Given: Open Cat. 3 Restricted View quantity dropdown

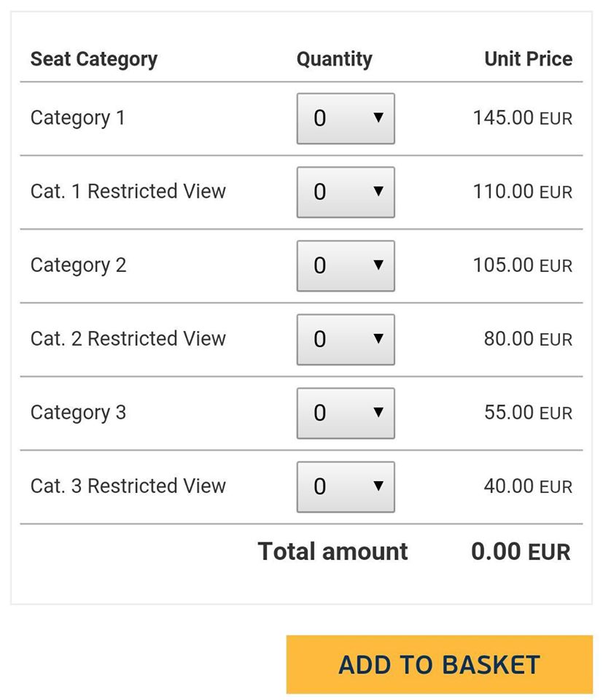Looking at the screenshot, I should point(345,486).
